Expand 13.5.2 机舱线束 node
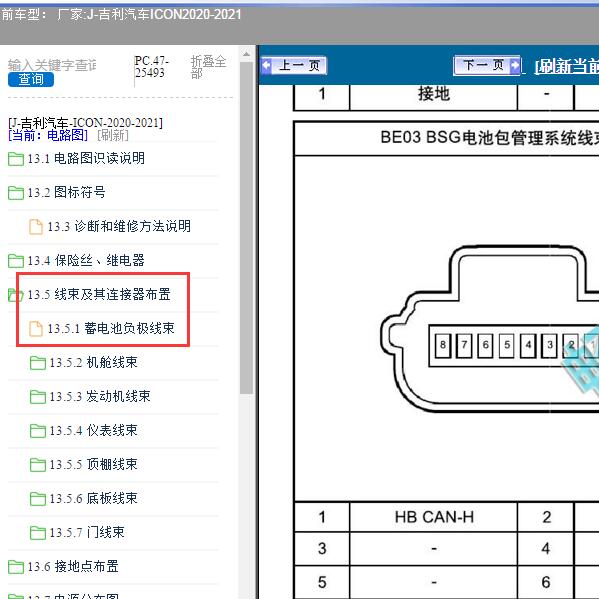The image size is (599, 599). (93, 362)
